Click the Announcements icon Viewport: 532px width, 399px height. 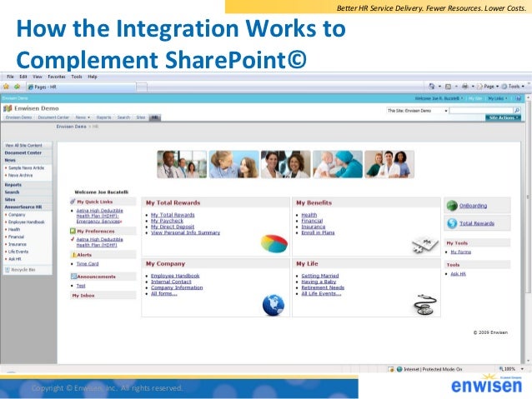pyautogui.click(x=73, y=277)
